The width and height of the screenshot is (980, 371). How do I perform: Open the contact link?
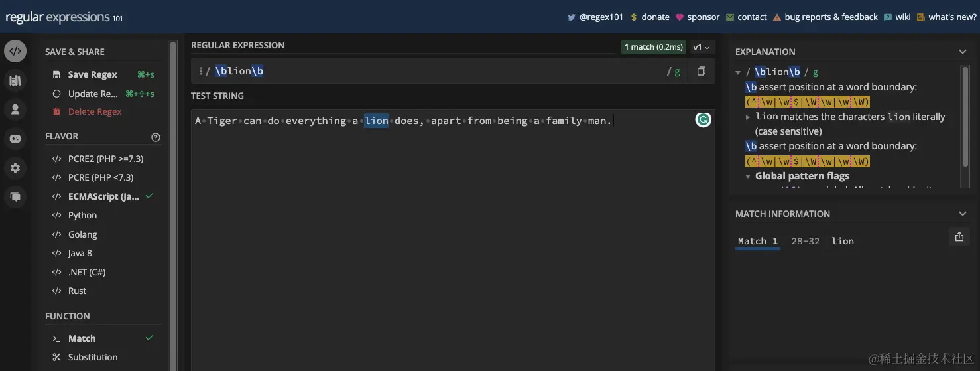pos(752,17)
